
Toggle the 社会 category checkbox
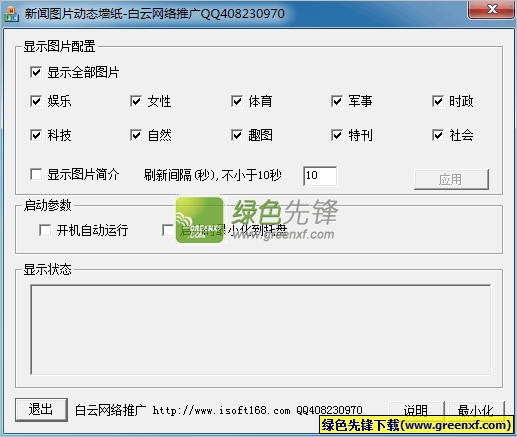437,135
